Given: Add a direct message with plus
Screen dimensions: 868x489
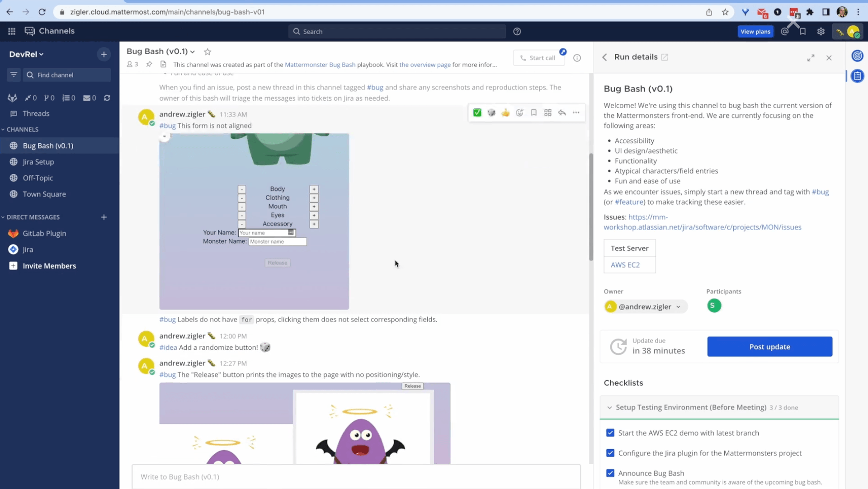Looking at the screenshot, I should click(x=104, y=217).
